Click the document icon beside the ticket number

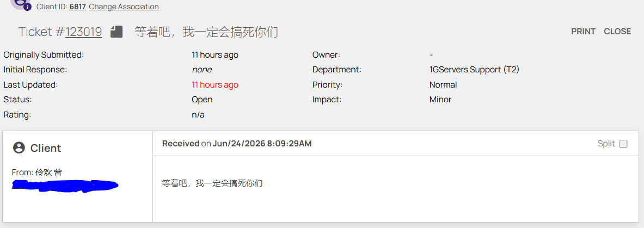click(x=116, y=32)
